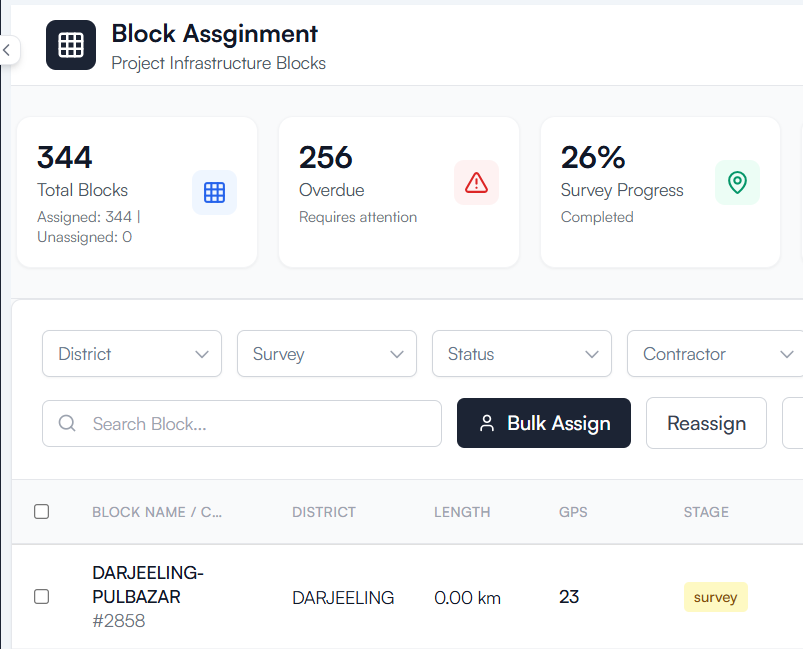Screen dimensions: 803x649
Task: Click the Bulk Assign button
Action: tap(543, 423)
